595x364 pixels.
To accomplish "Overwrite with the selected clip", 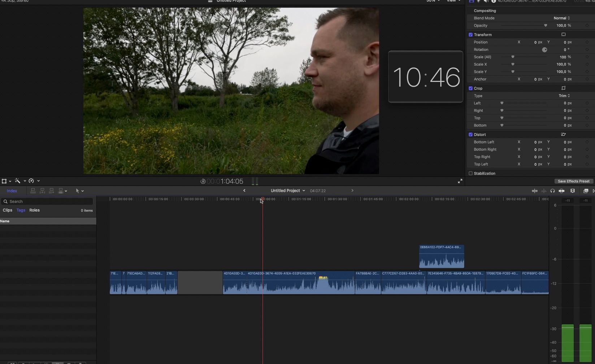I will click(x=61, y=191).
